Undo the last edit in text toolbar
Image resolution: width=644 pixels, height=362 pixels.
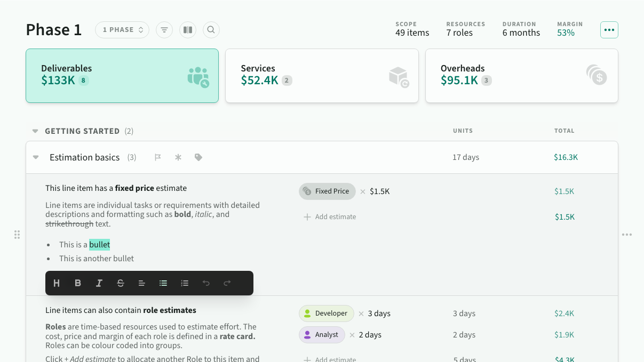206,283
